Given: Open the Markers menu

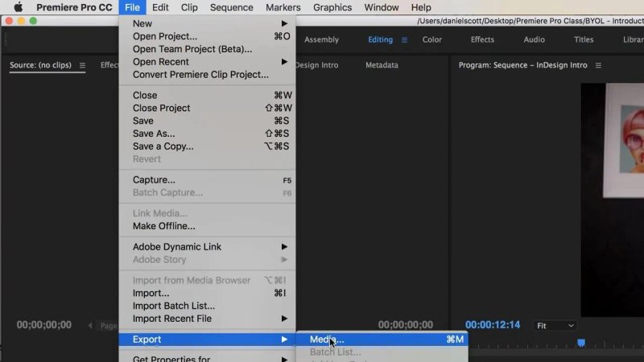Looking at the screenshot, I should (283, 7).
